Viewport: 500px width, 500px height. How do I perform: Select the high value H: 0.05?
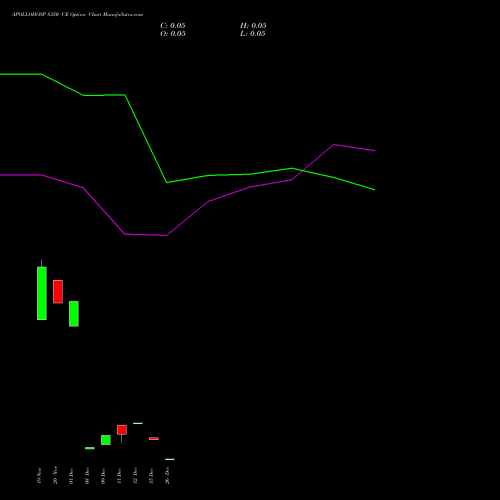[x=253, y=26]
